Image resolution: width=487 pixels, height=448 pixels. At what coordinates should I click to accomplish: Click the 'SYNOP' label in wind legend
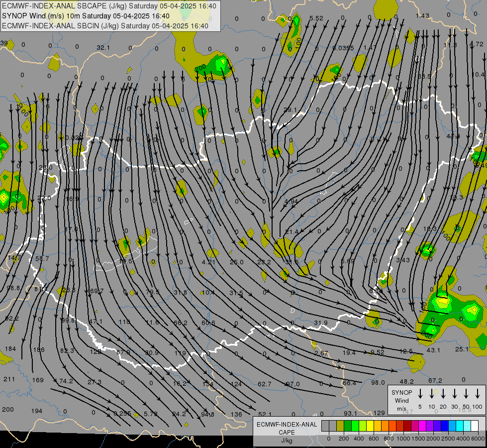tap(401, 392)
